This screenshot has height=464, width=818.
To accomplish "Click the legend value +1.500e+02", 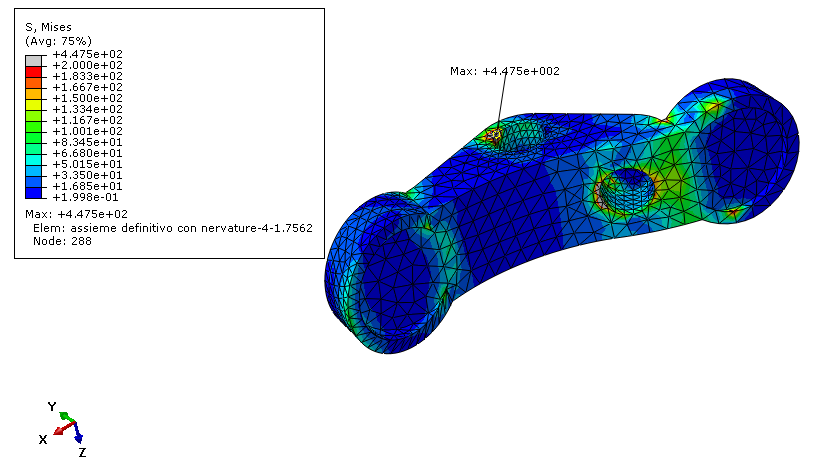I will tap(87, 98).
